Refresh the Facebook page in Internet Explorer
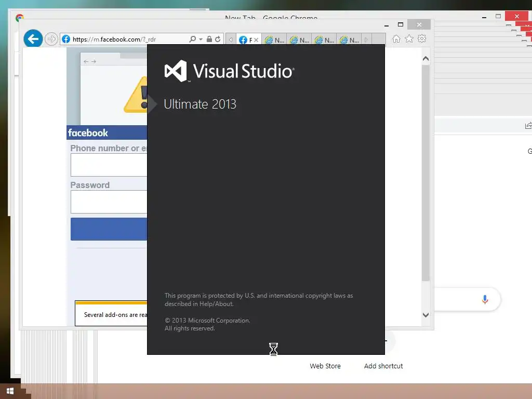532x399 pixels. (x=218, y=39)
